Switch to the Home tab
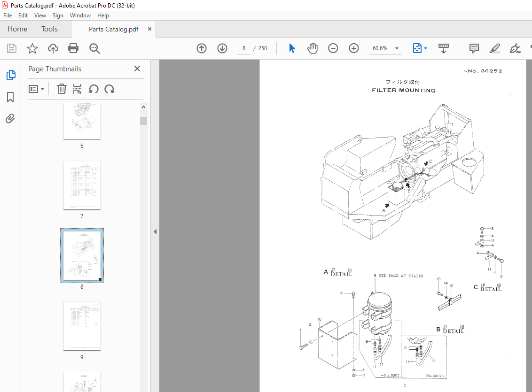Image resolution: width=532 pixels, height=392 pixels. [x=17, y=29]
